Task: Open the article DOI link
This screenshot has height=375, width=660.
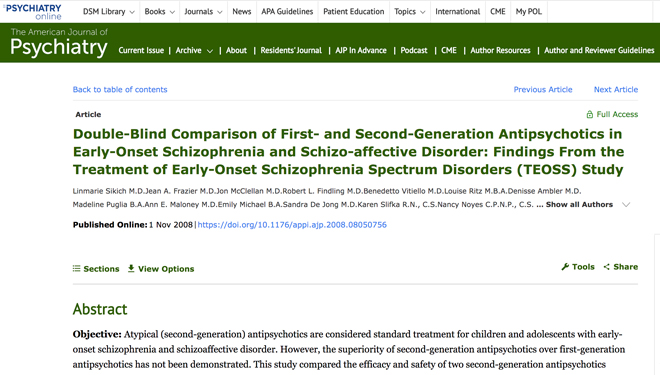Action: coord(292,225)
